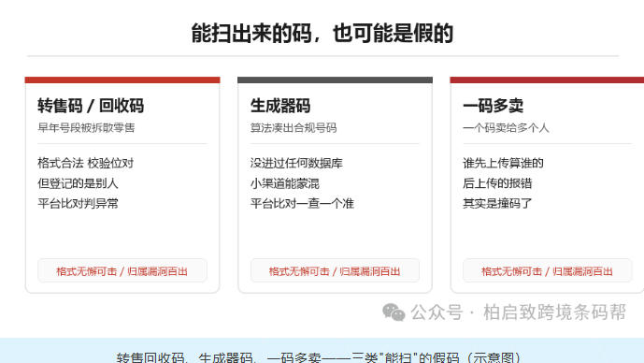Click the line 后上传的报错
Screen dimensions: 644x363
[497, 183]
